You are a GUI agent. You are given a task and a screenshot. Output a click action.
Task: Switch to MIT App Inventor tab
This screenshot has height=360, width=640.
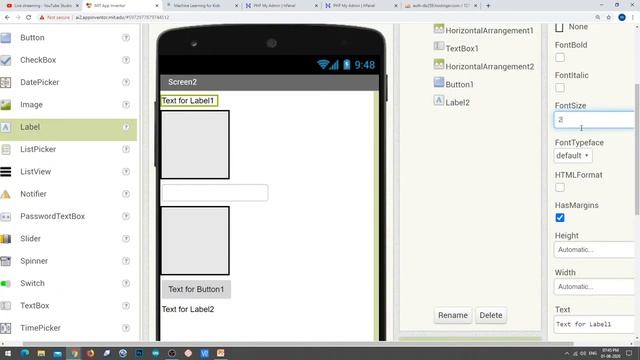(122, 6)
